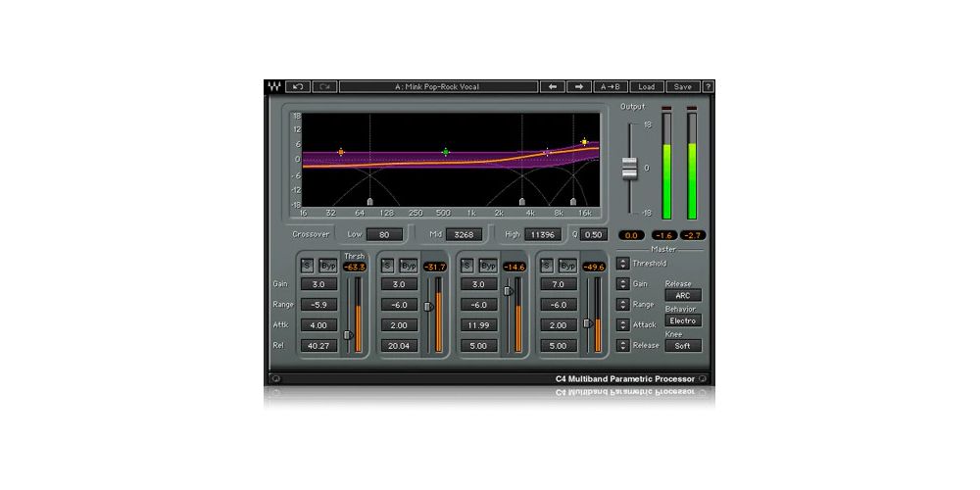The width and height of the screenshot is (980, 490).
Task: Change Knee mode Soft button
Action: (683, 346)
